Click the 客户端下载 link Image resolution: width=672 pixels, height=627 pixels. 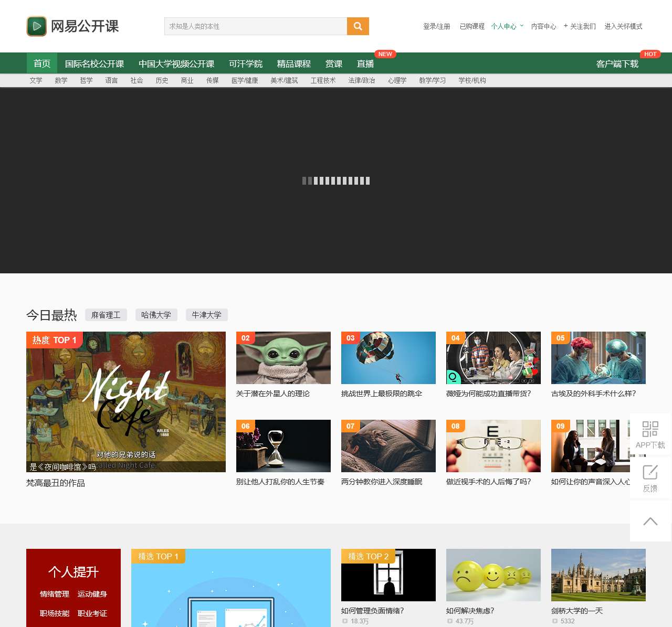click(x=617, y=64)
